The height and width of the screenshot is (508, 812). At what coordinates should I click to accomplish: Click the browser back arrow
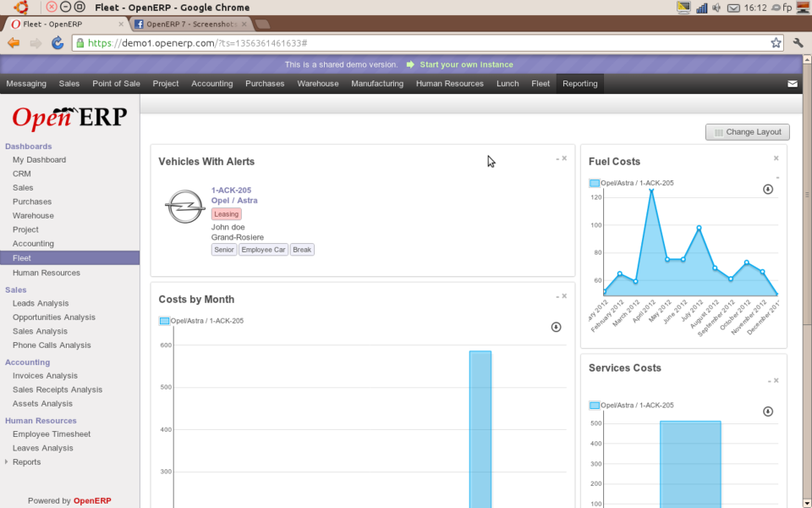(x=14, y=43)
